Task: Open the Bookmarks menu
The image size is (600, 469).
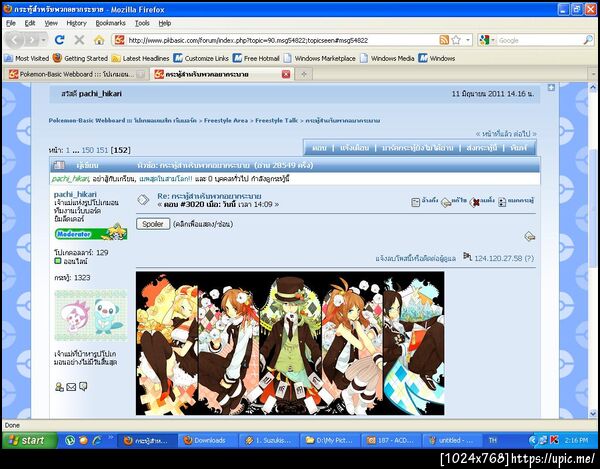Action: tap(111, 23)
